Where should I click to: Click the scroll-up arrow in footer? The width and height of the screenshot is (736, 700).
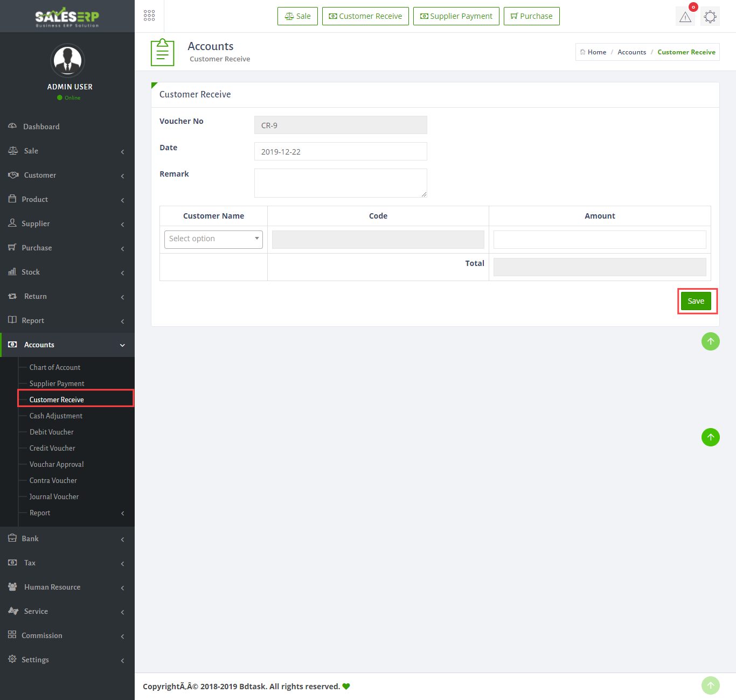coord(710,685)
